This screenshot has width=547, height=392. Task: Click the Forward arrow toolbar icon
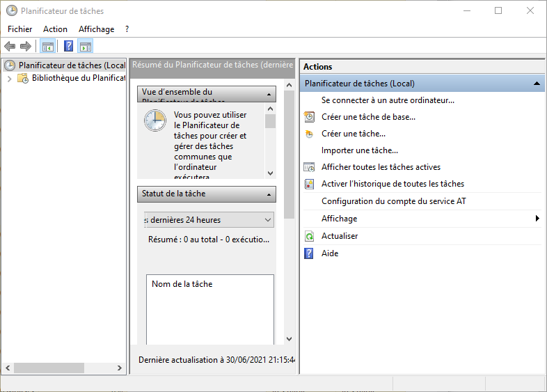click(x=26, y=47)
